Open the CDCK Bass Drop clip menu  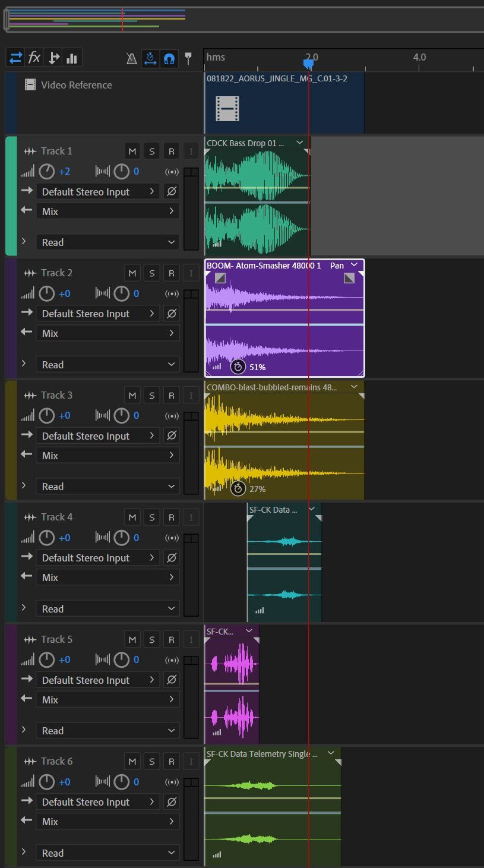coord(299,143)
